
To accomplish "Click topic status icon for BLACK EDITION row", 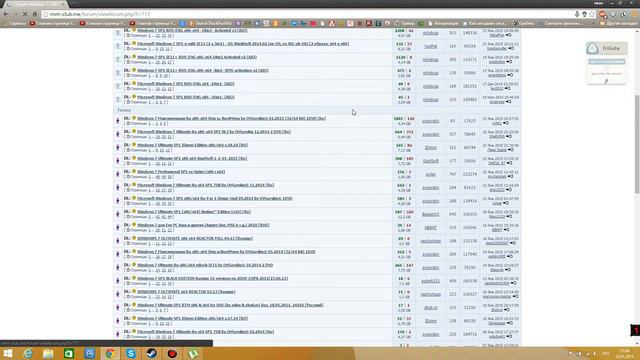I will tap(118, 281).
